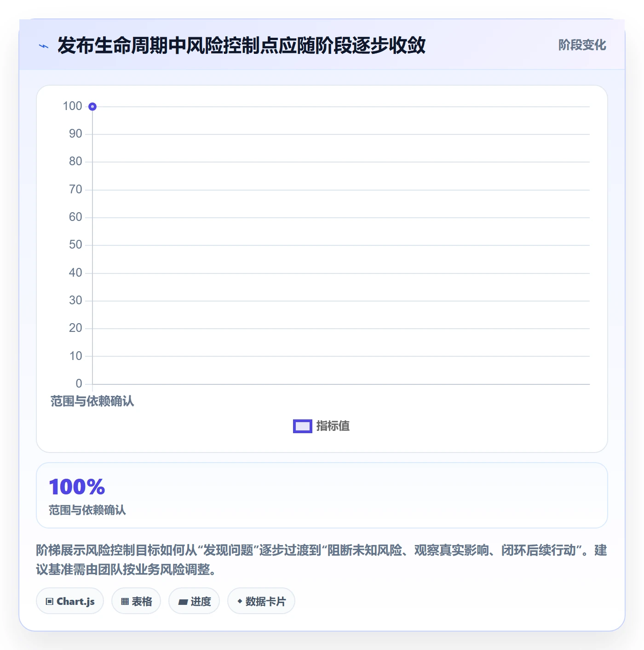
Task: Click the 范围与依赖确认 caption under 100%
Action: tap(87, 510)
